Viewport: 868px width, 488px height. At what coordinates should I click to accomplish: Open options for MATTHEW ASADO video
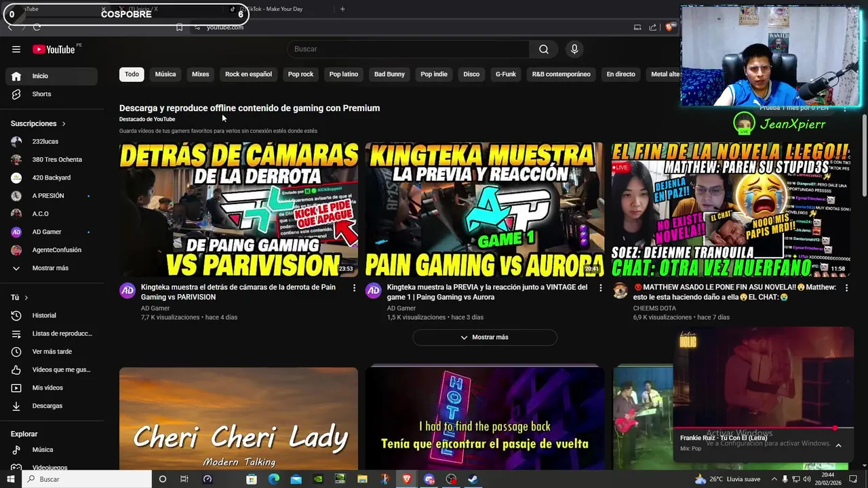pyautogui.click(x=846, y=288)
